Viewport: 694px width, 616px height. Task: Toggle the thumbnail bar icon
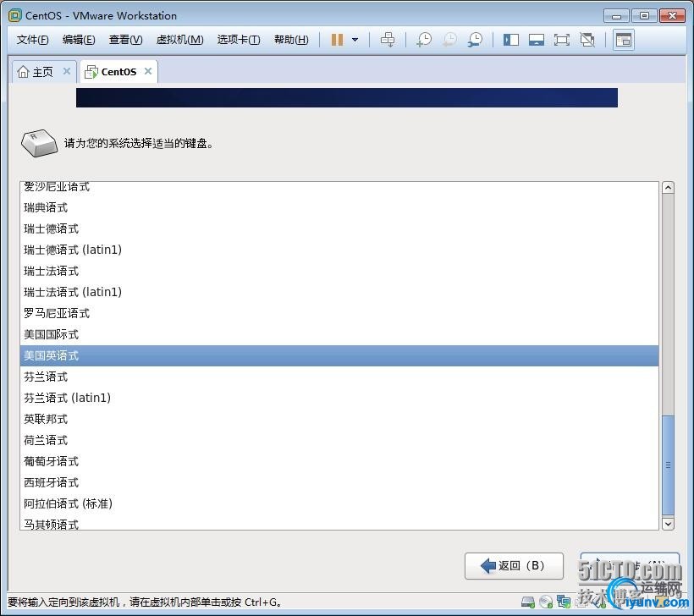pos(537,40)
